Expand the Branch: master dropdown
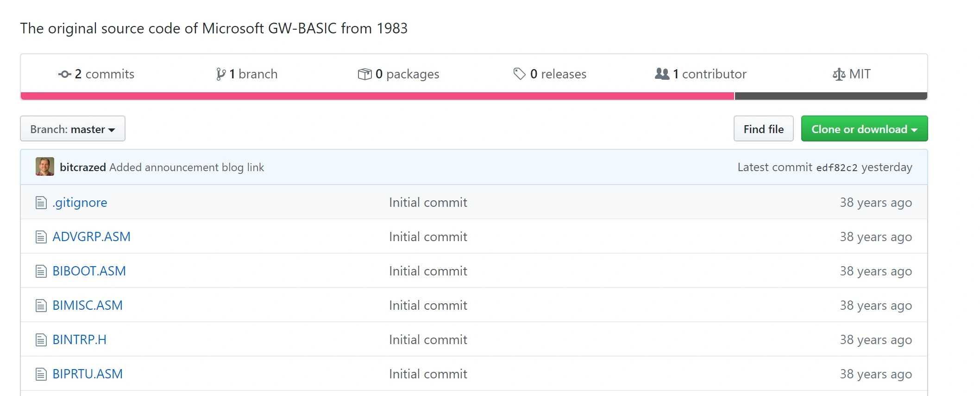The image size is (980, 396). pos(73,128)
